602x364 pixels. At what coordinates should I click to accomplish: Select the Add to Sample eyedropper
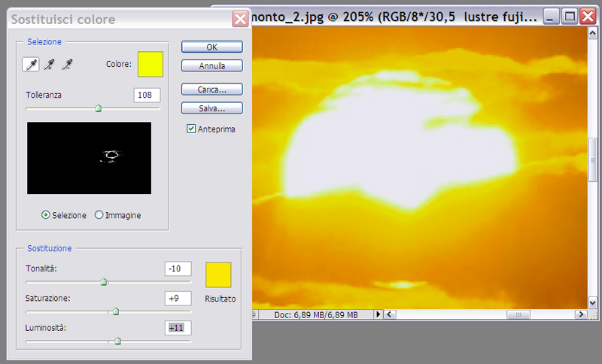pyautogui.click(x=49, y=65)
